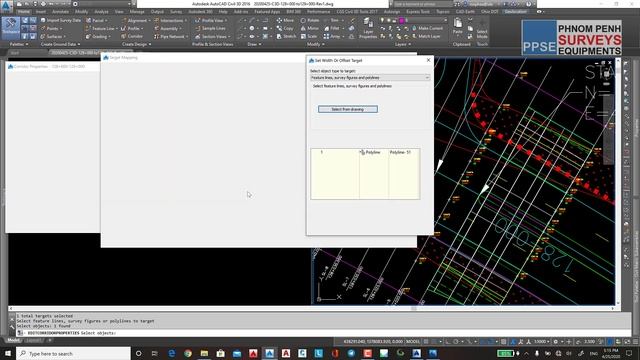Click the Pipe Network tool icon
The height and width of the screenshot is (360, 640).
tap(156, 36)
